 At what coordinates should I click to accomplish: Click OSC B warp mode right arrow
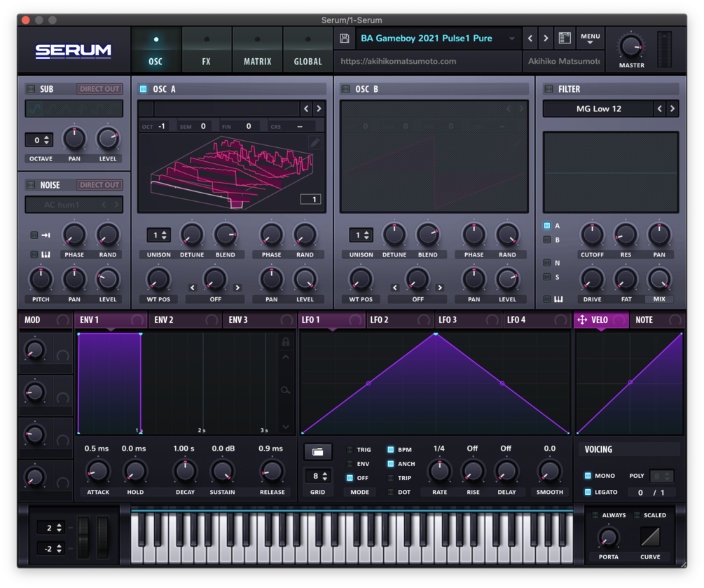tap(440, 287)
